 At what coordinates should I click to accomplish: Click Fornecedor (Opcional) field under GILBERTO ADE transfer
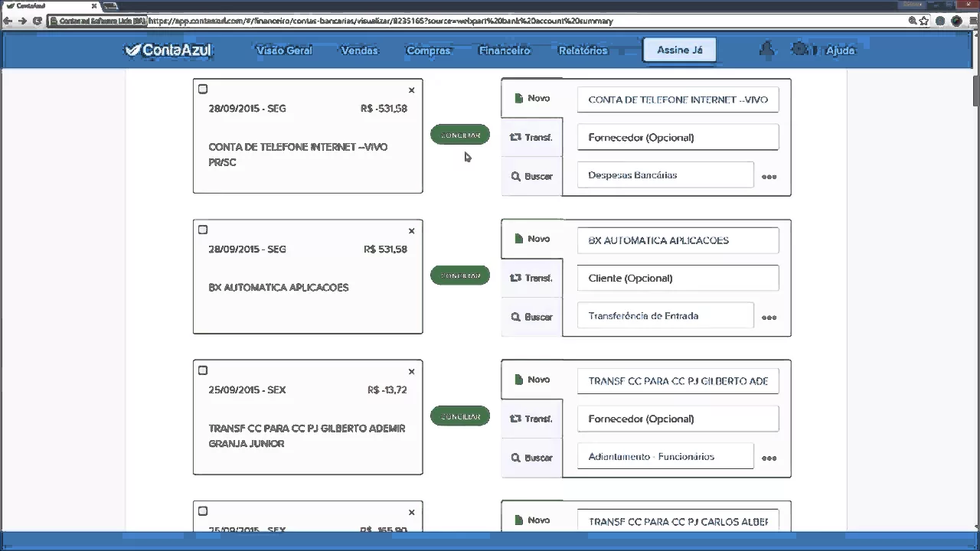tap(678, 419)
